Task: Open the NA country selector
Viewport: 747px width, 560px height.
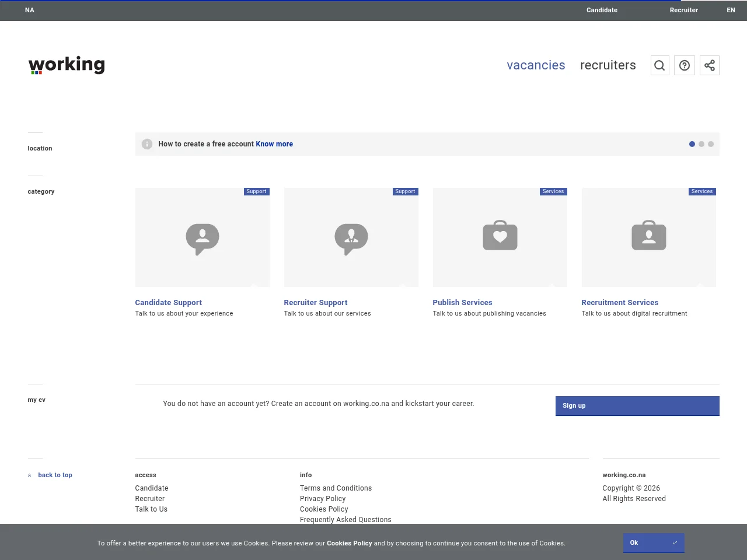Action: click(x=30, y=10)
